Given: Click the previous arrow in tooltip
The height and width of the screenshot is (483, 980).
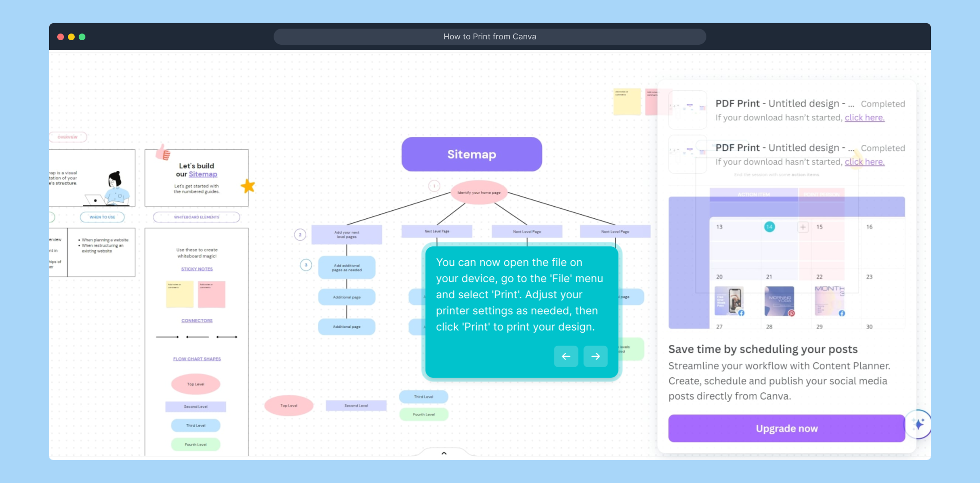Looking at the screenshot, I should 566,356.
